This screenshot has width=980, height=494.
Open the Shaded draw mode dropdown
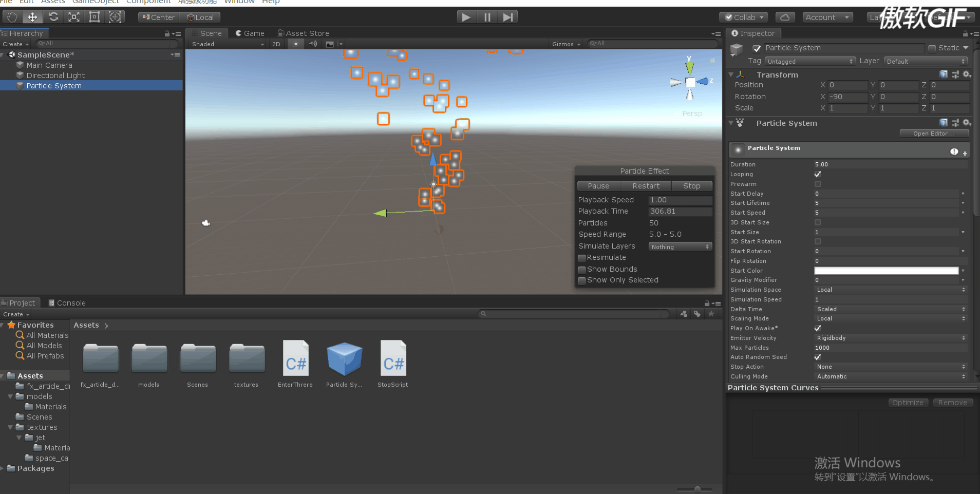(228, 44)
